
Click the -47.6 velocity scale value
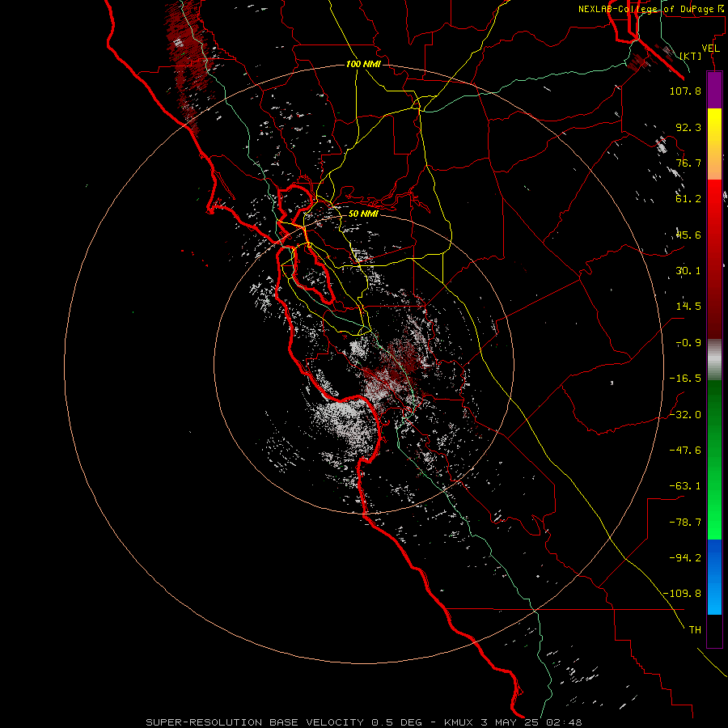(x=685, y=451)
